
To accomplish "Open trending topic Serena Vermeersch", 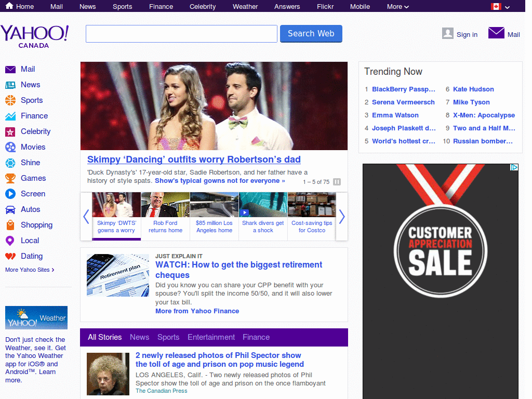I will (x=403, y=102).
